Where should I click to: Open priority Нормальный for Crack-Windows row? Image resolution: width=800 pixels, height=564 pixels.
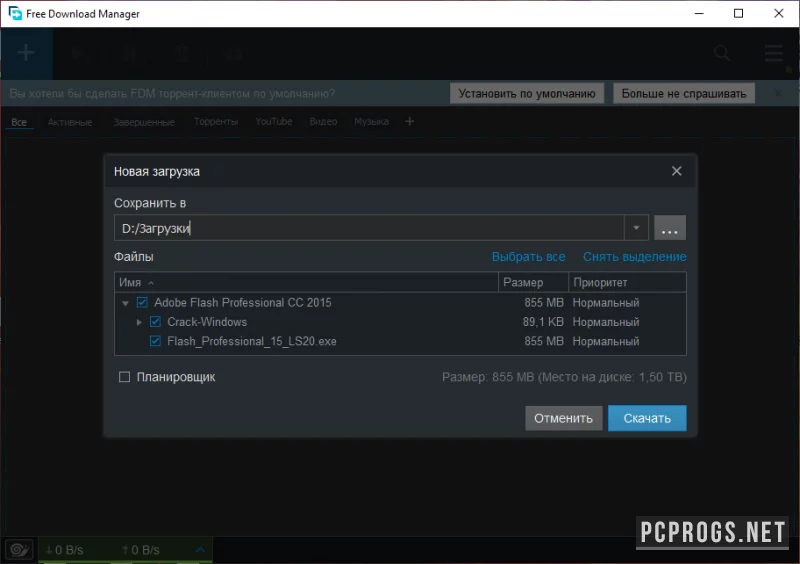pyautogui.click(x=606, y=322)
